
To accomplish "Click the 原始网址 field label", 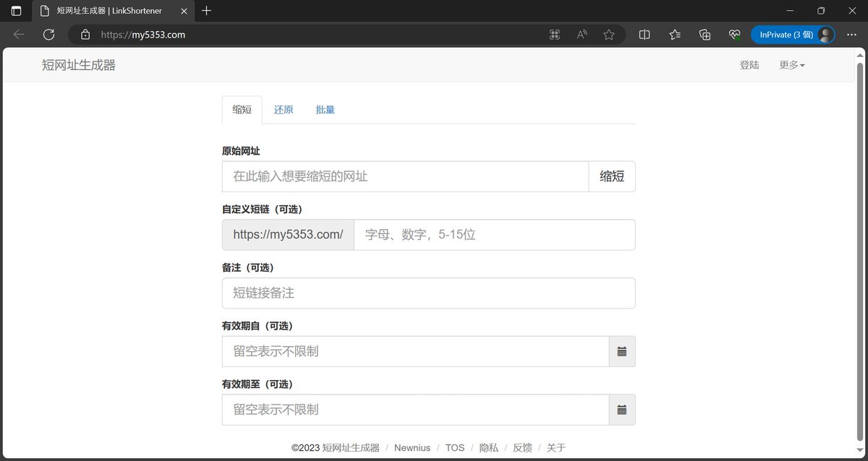I will pos(241,151).
